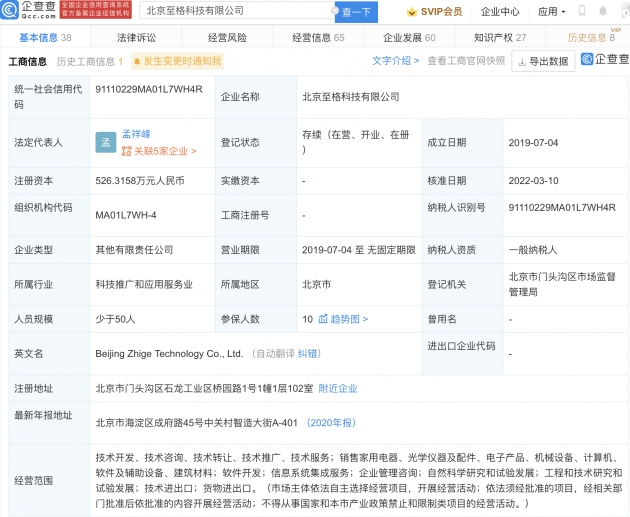Click the SVIP crown icon
The image size is (630, 517).
[412, 12]
